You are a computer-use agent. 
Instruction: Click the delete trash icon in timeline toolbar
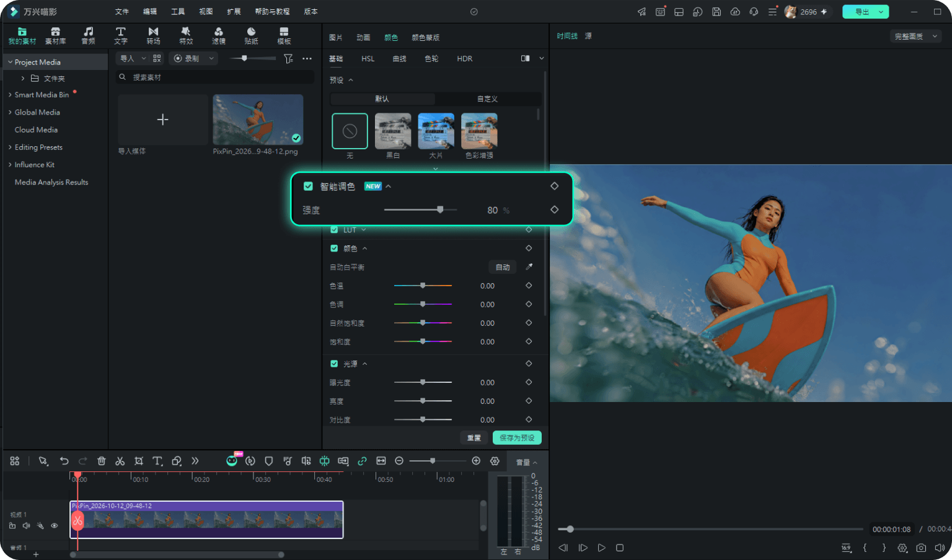click(102, 461)
